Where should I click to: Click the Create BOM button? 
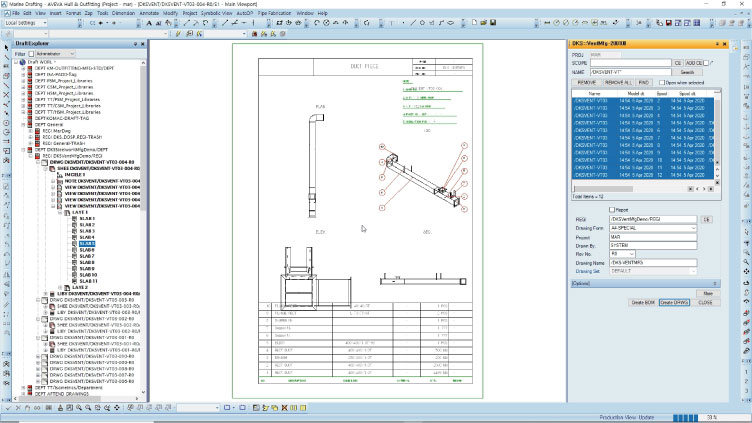[x=643, y=303]
